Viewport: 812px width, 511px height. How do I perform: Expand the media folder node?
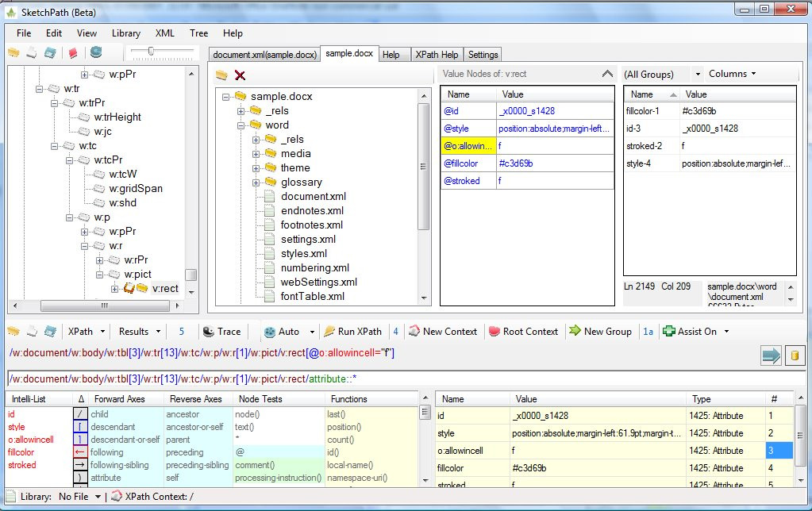256,154
